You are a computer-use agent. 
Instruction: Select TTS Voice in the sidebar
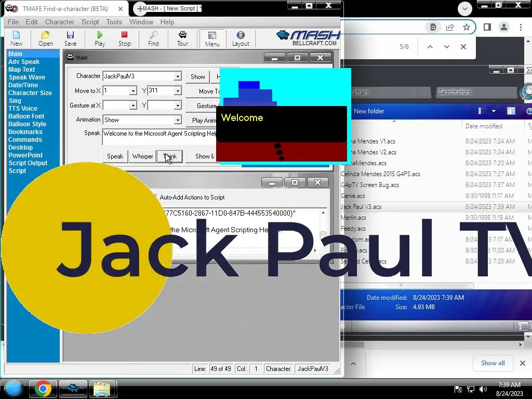tap(23, 109)
